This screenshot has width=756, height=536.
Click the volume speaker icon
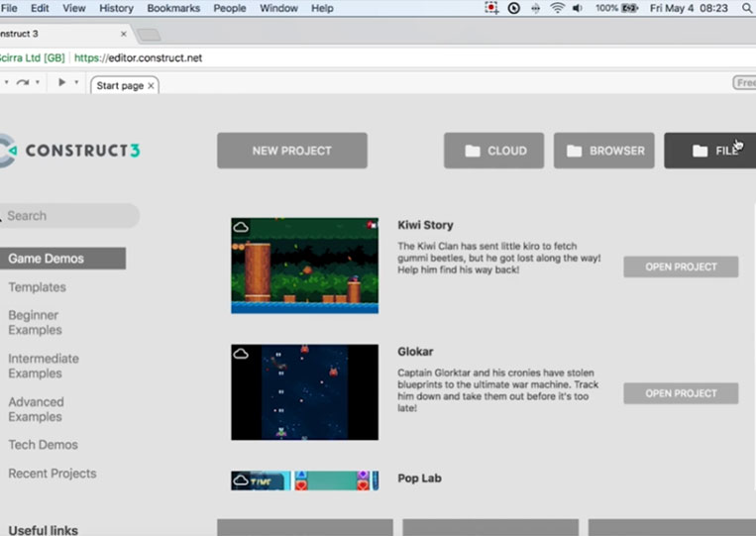pos(578,8)
